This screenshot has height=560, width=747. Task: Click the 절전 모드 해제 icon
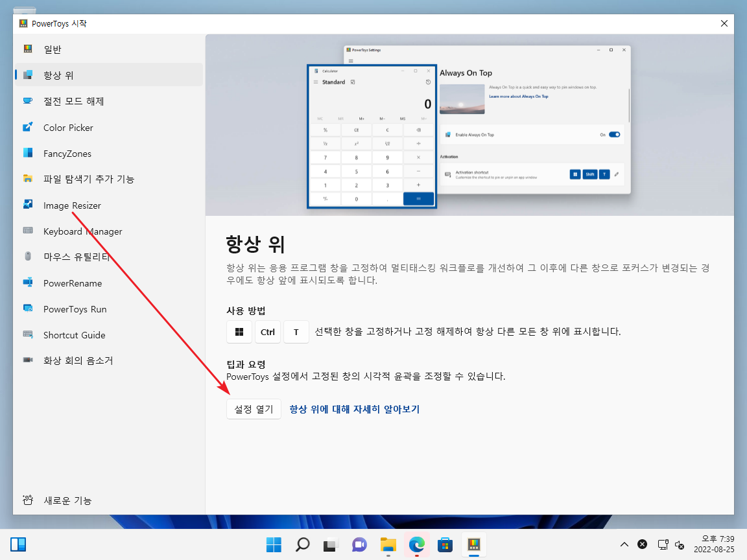[28, 101]
